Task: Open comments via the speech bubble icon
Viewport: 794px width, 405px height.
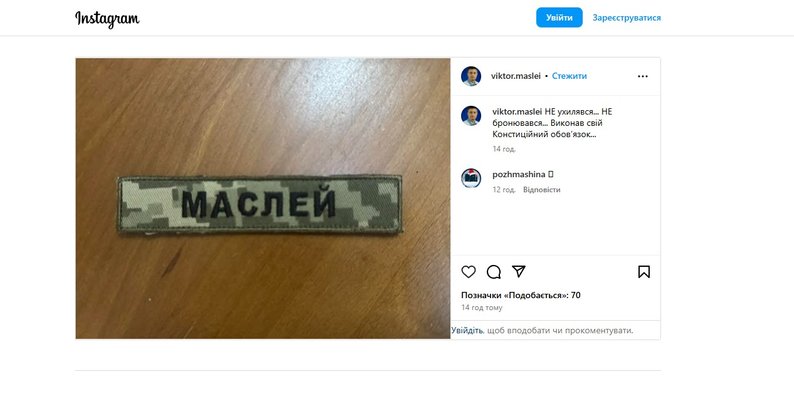Action: tap(494, 272)
